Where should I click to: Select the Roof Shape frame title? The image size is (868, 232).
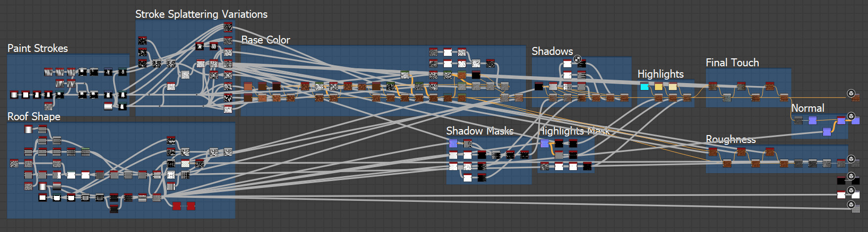[34, 117]
